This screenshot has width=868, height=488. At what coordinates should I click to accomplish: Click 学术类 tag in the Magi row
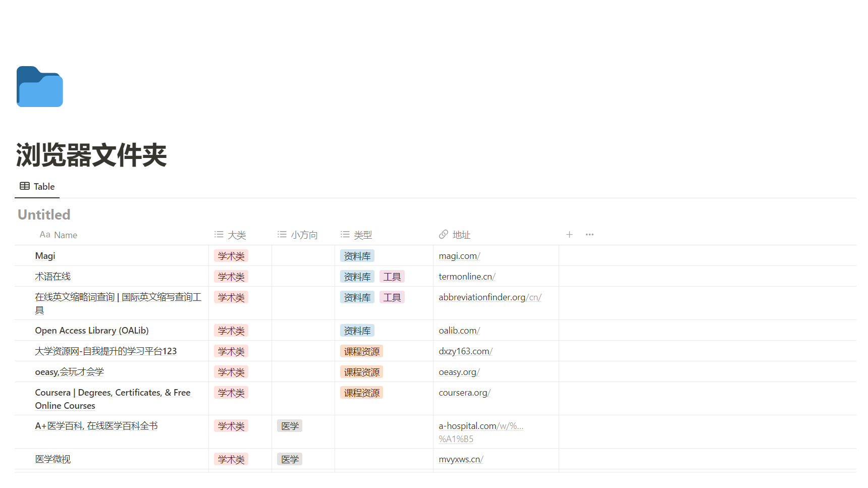(231, 256)
